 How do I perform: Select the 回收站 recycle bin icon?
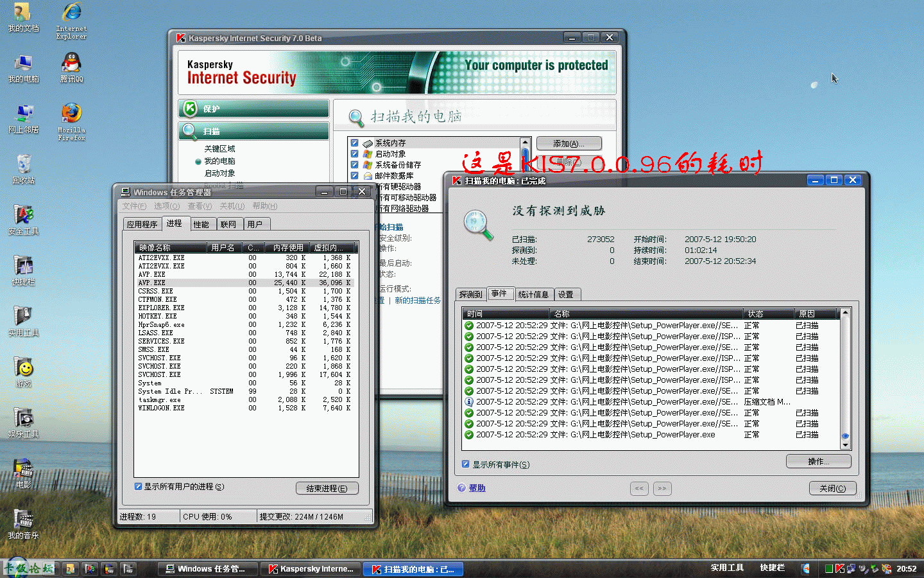pos(23,169)
